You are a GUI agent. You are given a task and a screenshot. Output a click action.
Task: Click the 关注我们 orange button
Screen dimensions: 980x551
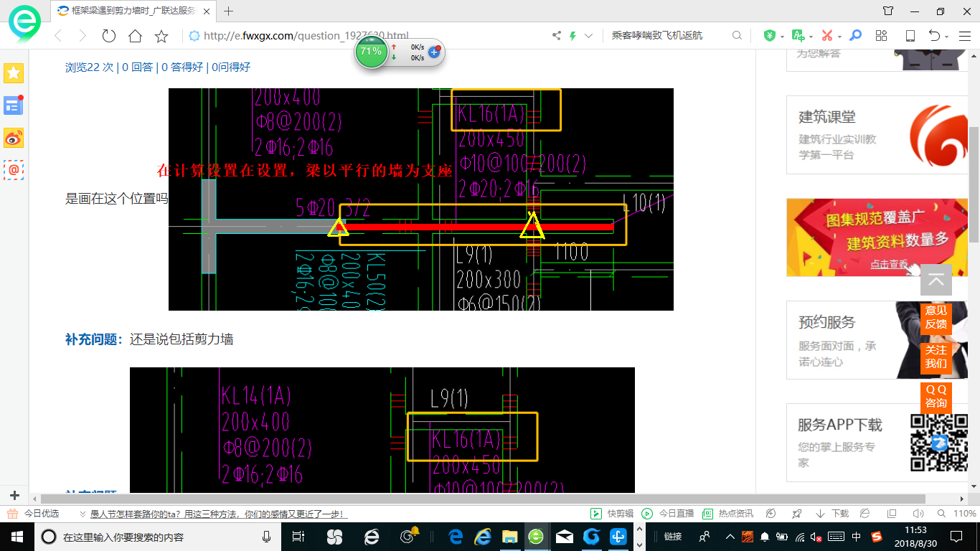click(x=936, y=357)
